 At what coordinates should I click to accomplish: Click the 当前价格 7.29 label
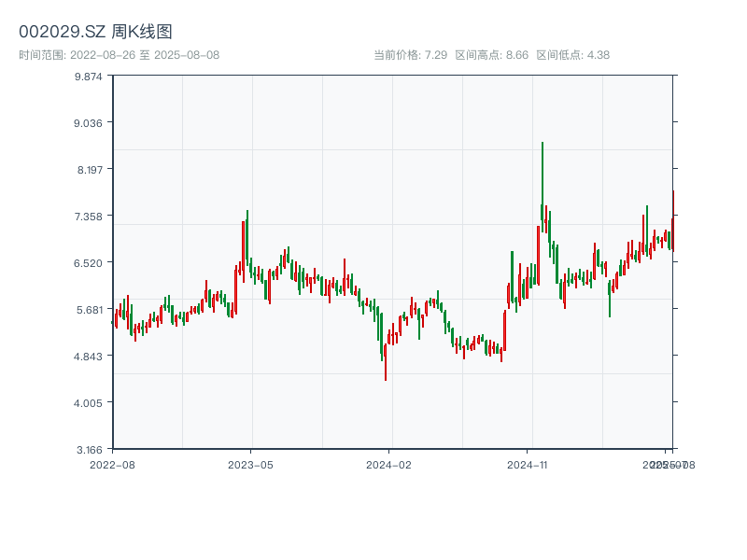410,55
